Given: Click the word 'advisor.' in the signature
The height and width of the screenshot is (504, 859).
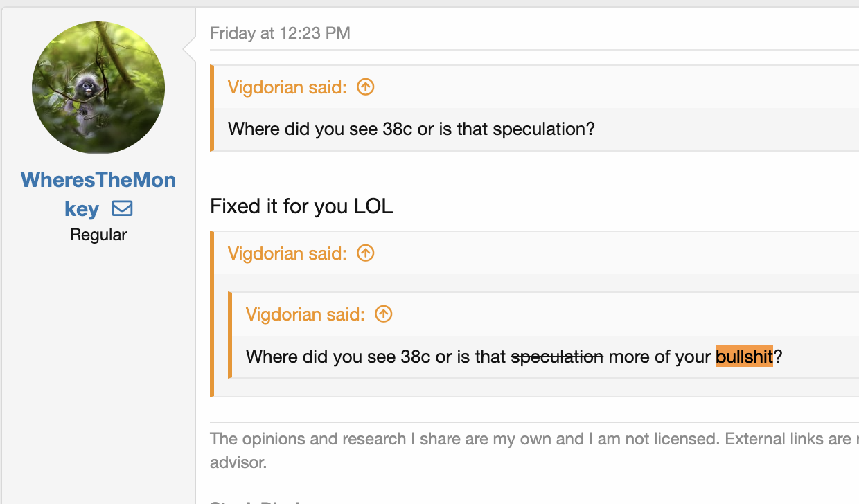Looking at the screenshot, I should [238, 462].
